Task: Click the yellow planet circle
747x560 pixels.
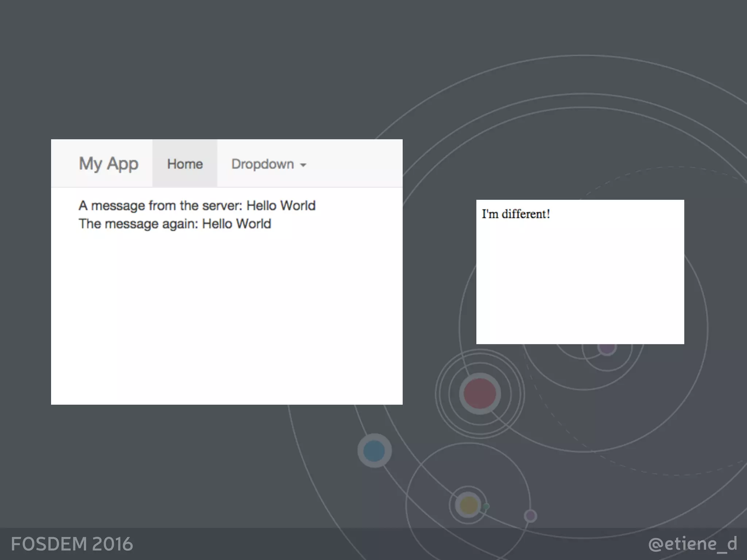Action: pyautogui.click(x=468, y=505)
